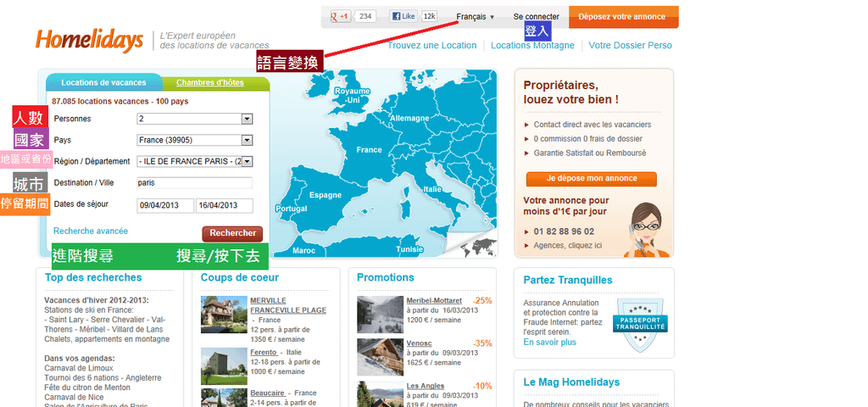The height and width of the screenshot is (407, 868).
Task: Open Ferento listing link
Action: (x=264, y=352)
